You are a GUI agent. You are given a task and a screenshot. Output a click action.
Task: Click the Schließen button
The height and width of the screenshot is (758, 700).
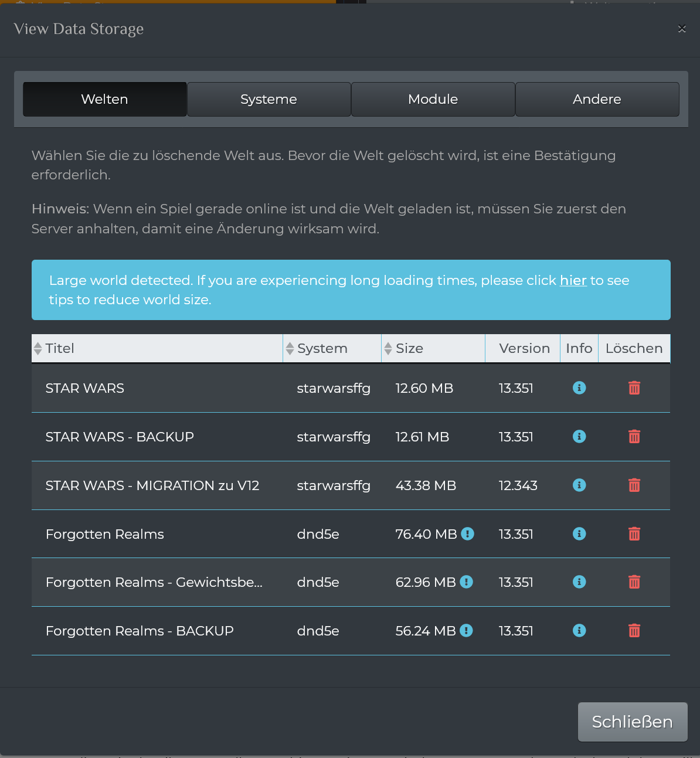633,722
